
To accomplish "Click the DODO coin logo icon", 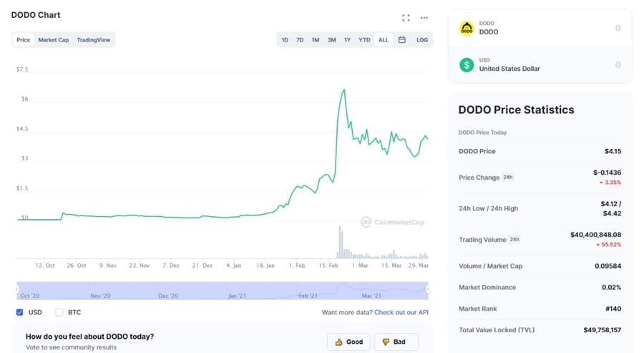I will point(467,28).
